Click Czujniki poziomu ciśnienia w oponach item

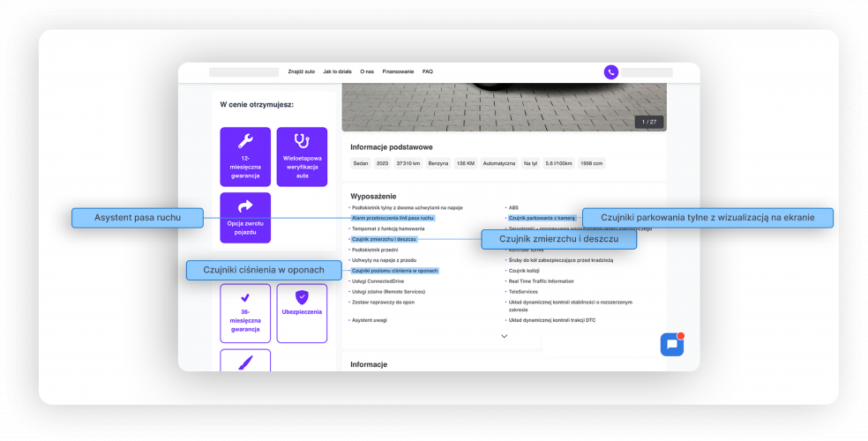[x=394, y=271]
